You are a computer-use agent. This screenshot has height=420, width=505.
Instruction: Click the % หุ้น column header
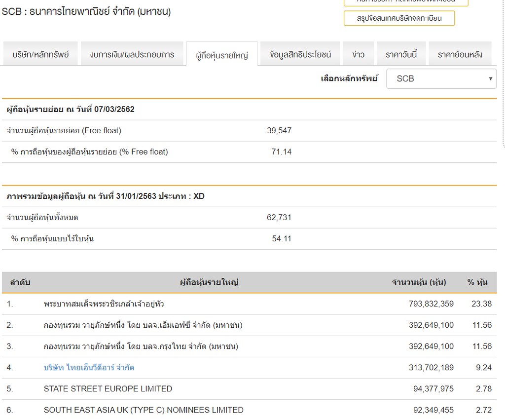click(477, 282)
